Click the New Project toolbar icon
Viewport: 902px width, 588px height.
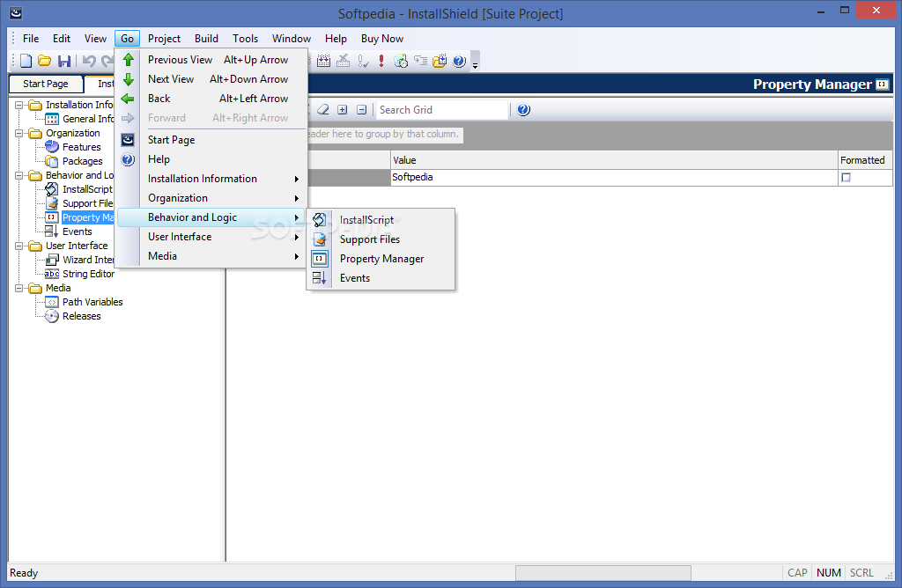tap(26, 61)
